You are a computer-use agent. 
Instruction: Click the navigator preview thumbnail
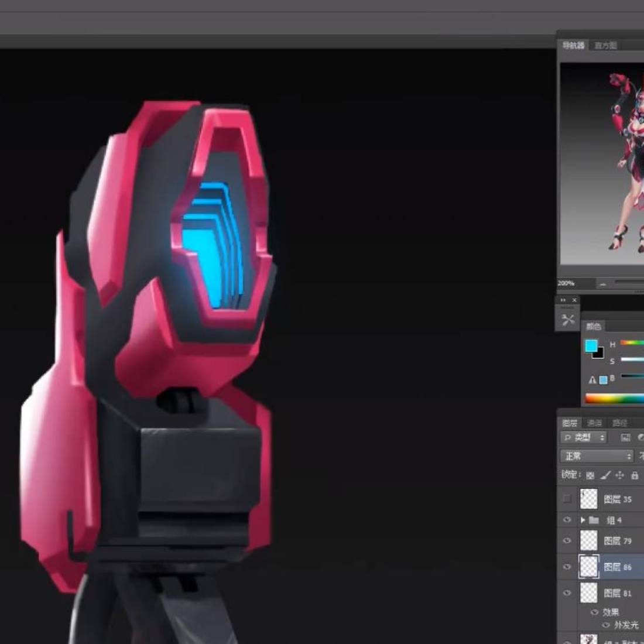[x=602, y=163]
